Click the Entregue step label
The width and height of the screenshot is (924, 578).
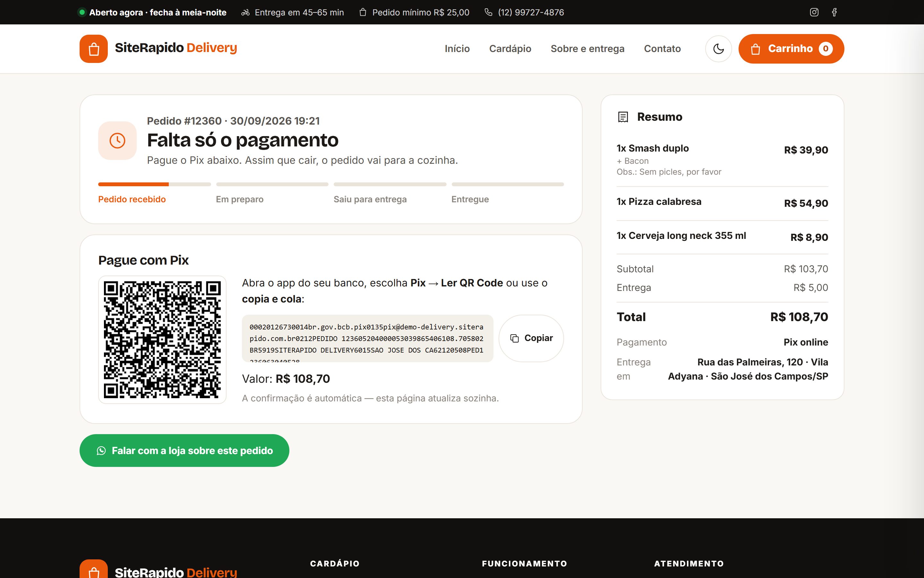point(470,199)
